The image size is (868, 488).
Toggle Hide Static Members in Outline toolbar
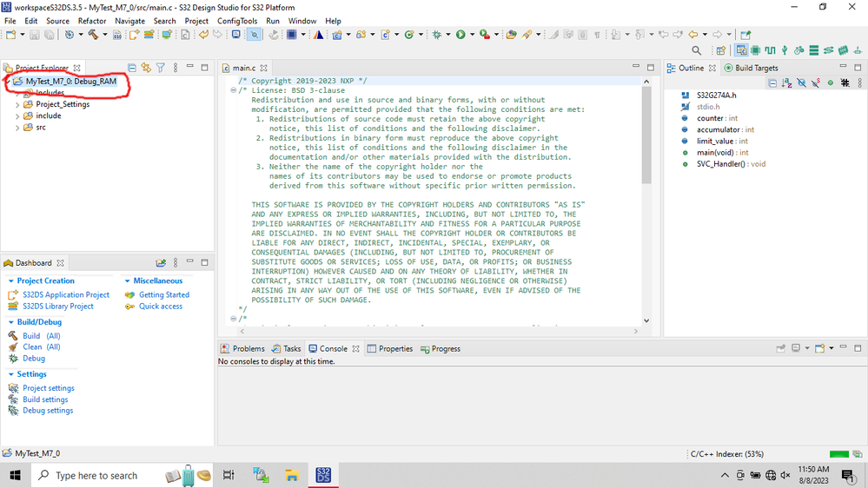point(815,83)
